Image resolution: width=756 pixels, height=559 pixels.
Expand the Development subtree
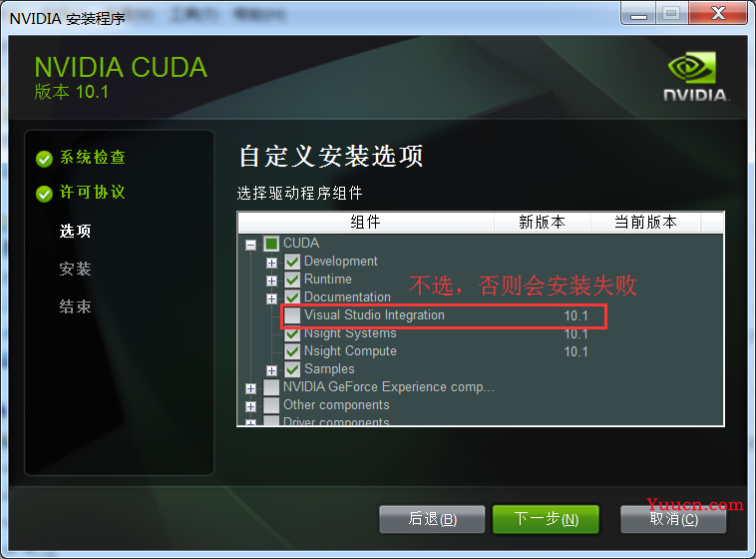271,263
